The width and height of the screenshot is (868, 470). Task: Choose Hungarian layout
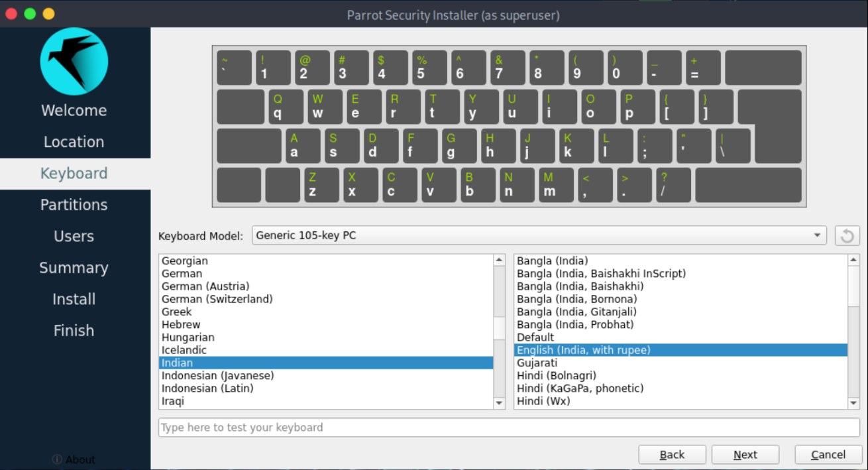(326, 337)
